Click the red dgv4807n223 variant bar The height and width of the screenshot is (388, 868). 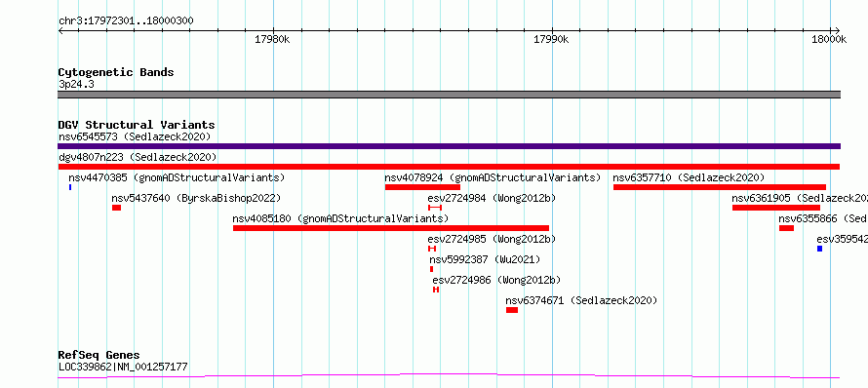click(449, 167)
